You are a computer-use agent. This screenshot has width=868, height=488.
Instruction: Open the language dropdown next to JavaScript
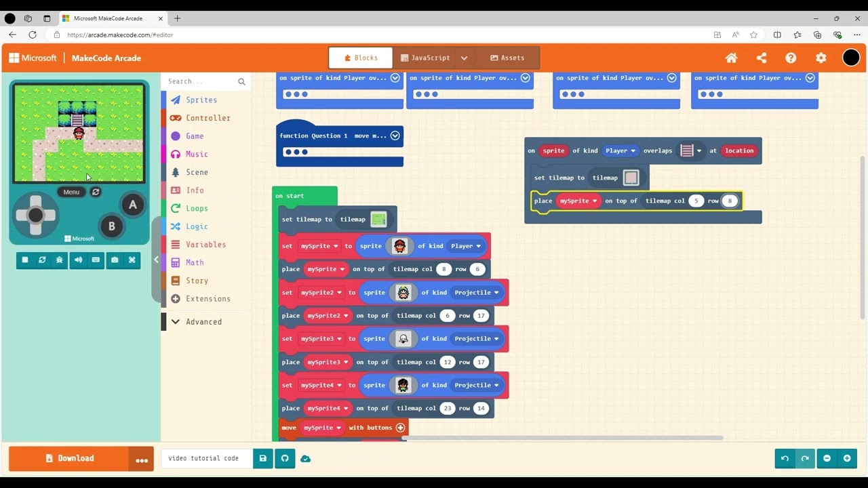click(464, 58)
